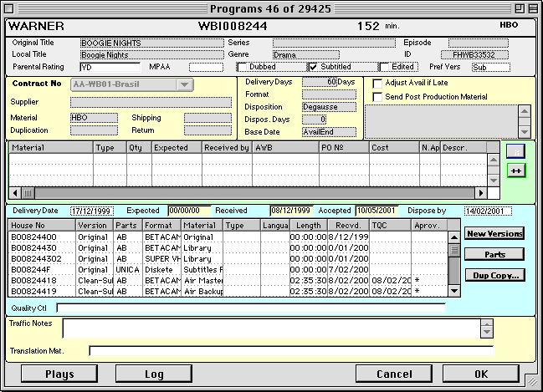The height and width of the screenshot is (392, 543).
Task: Click the zoom box in the title bar
Action: click(x=519, y=8)
